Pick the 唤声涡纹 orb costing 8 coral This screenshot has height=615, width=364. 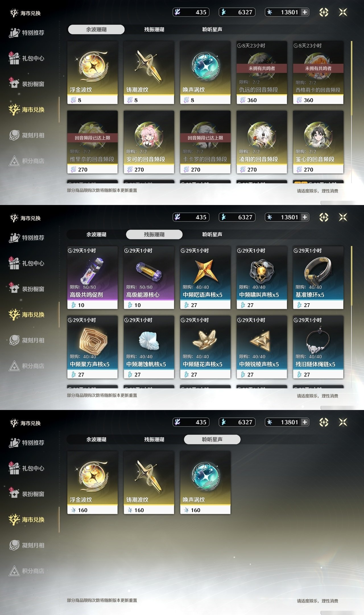pos(205,73)
